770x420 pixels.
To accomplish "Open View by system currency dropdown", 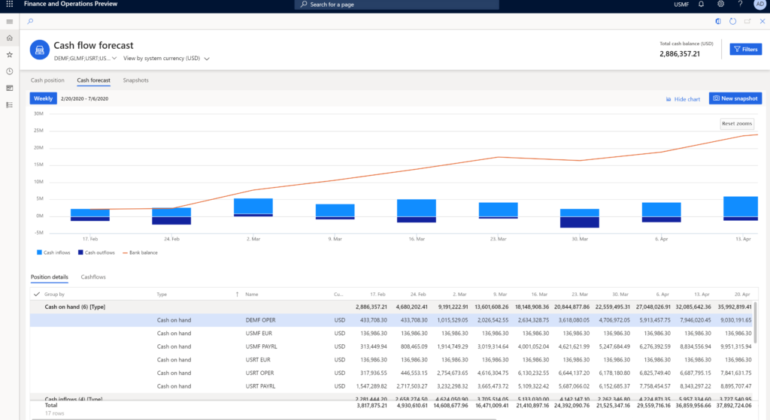I will pyautogui.click(x=166, y=59).
